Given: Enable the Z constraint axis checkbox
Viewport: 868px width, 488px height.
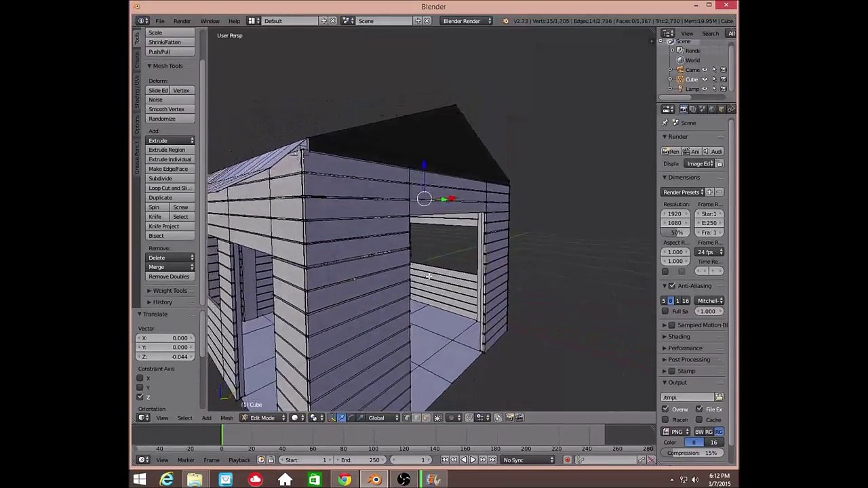Looking at the screenshot, I should (140, 397).
